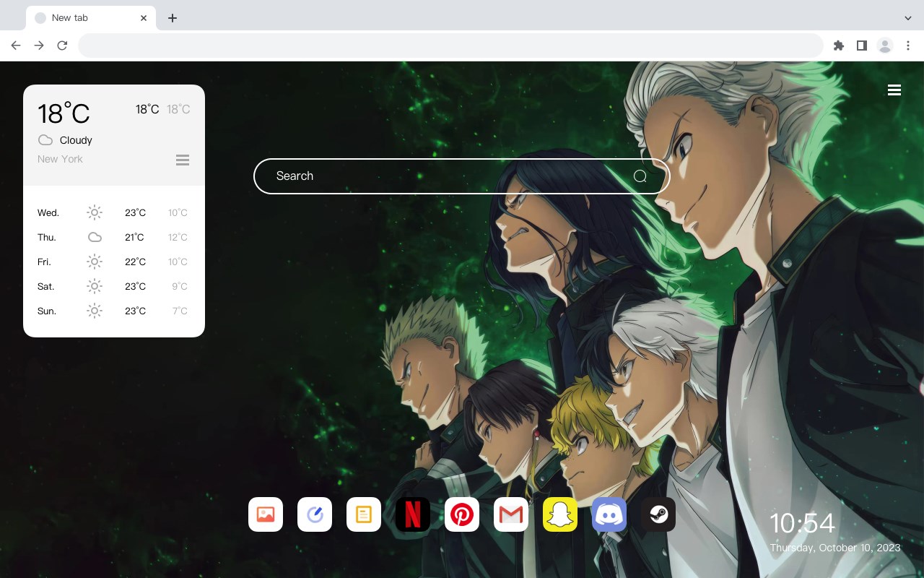The width and height of the screenshot is (924, 578).
Task: Click Sunday's 7°C low temperature
Action: pos(180,311)
